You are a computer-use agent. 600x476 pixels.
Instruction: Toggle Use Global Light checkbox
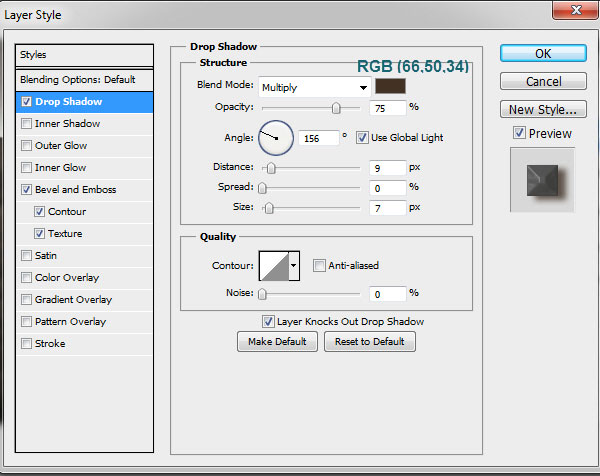pos(362,137)
